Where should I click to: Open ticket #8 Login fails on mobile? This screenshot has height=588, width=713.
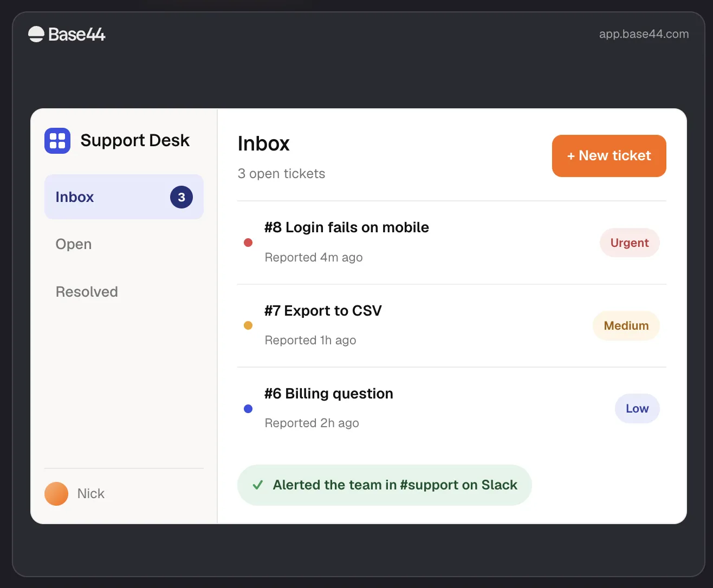click(452, 243)
